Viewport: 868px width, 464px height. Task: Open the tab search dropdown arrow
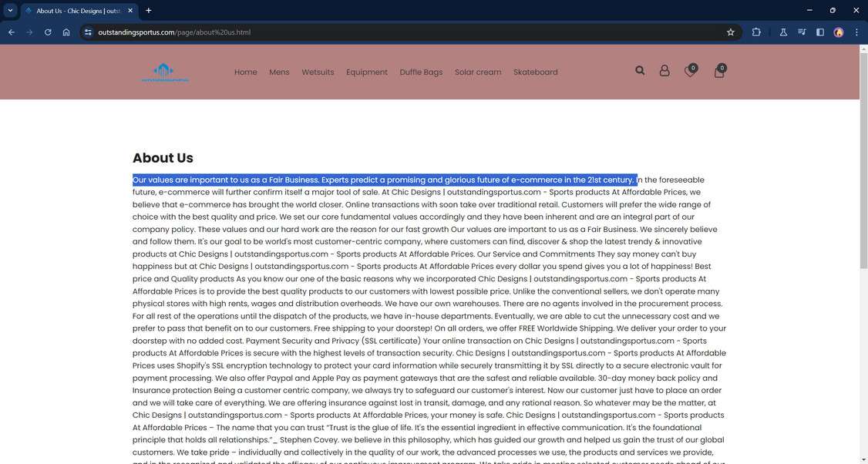point(10,11)
